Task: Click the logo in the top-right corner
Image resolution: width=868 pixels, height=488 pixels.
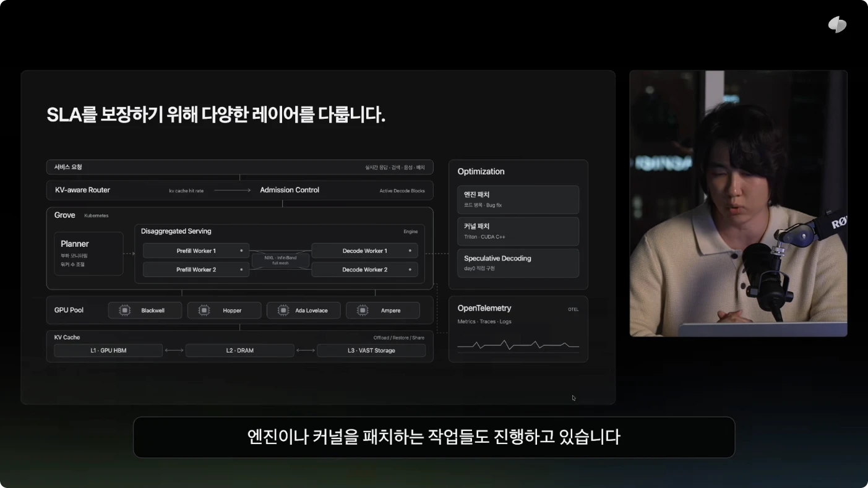Action: tap(837, 25)
